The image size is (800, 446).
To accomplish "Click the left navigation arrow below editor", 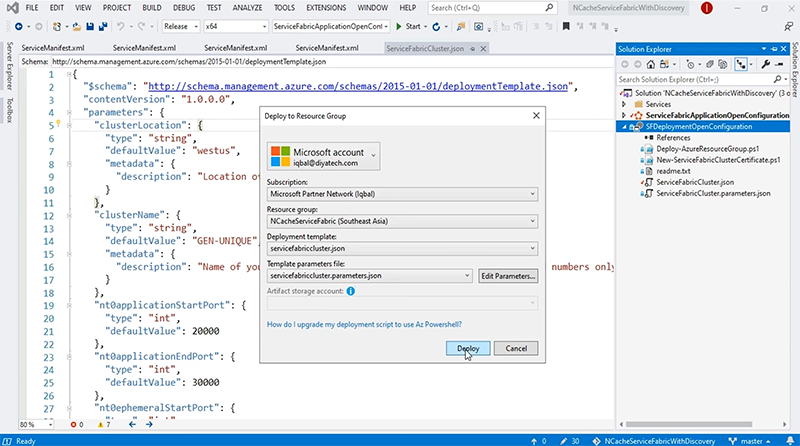I will pos(133,425).
